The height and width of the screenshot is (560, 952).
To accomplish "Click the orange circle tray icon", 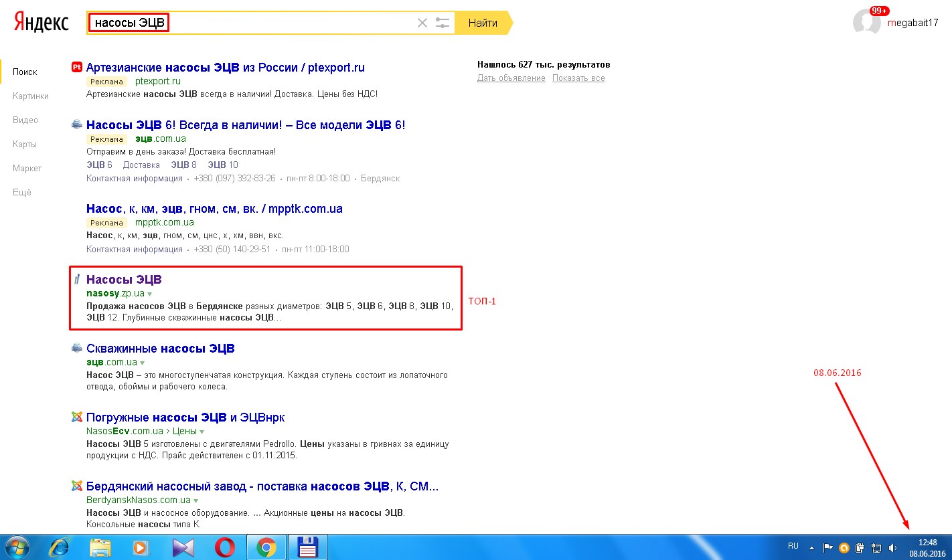I will (844, 548).
